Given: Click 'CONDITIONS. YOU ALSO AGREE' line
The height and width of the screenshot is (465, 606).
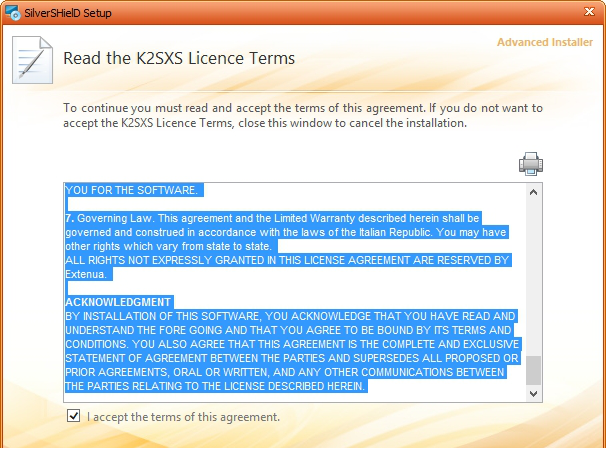Looking at the screenshot, I should tap(292, 344).
